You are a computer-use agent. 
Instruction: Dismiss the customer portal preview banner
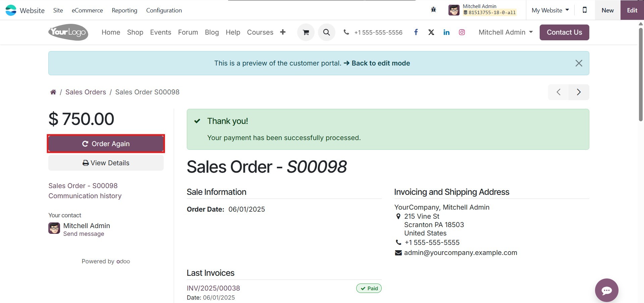pyautogui.click(x=579, y=63)
